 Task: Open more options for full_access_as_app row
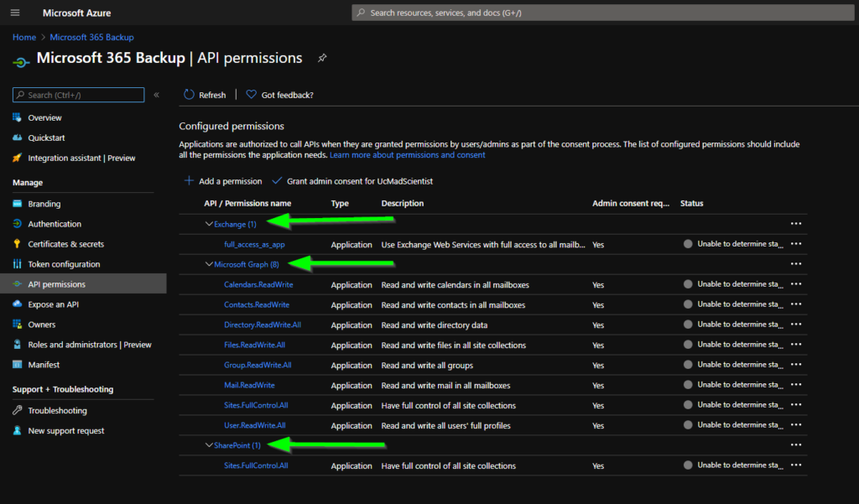[796, 244]
